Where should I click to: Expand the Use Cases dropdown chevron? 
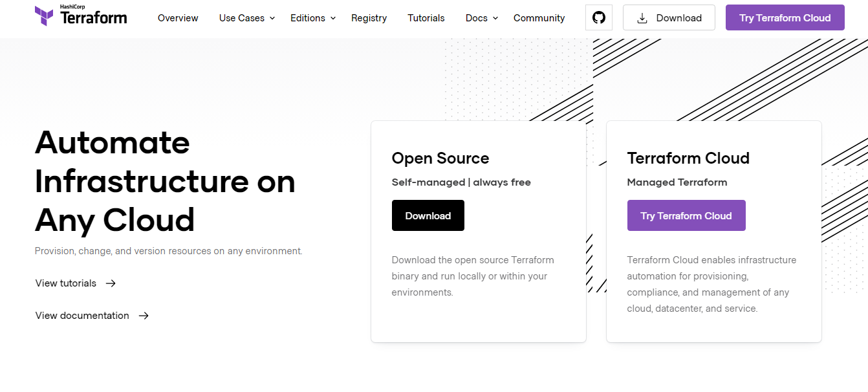(272, 18)
